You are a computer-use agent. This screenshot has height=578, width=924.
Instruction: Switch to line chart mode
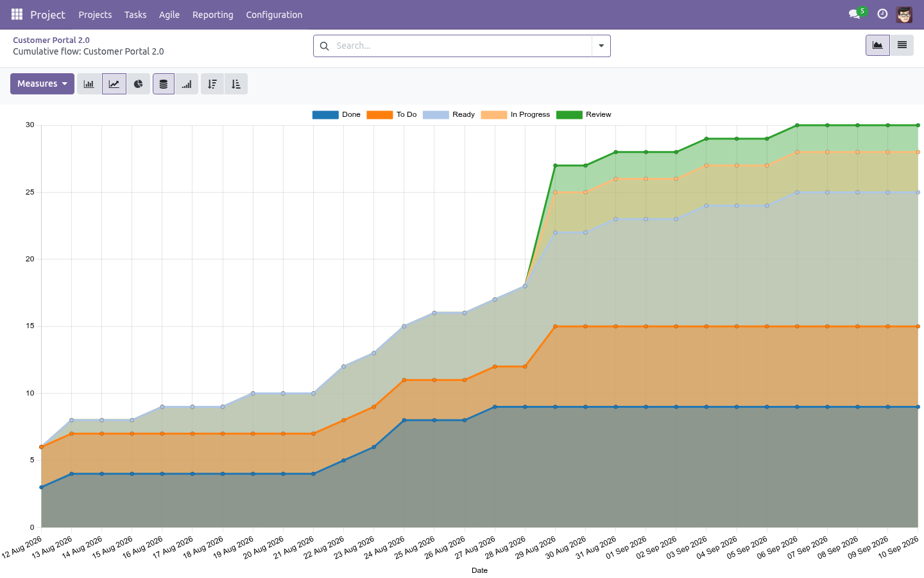tap(114, 84)
